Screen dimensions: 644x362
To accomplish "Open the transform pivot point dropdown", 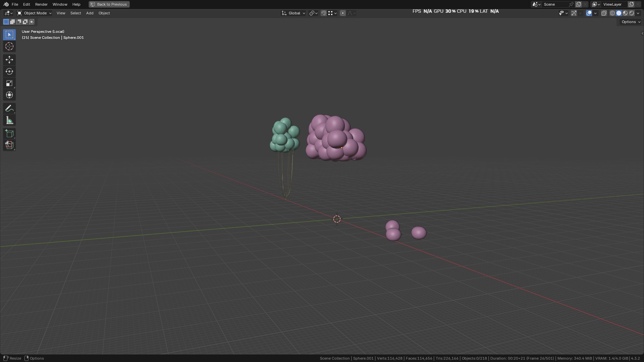I will (x=314, y=13).
